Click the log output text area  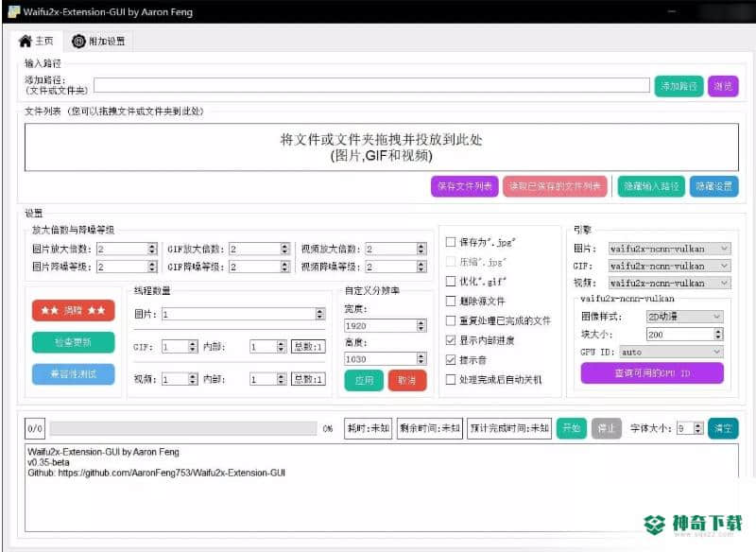382,488
